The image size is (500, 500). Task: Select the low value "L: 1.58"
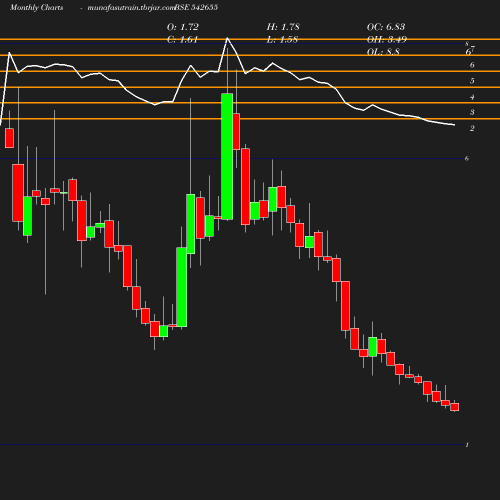pyautogui.click(x=282, y=40)
